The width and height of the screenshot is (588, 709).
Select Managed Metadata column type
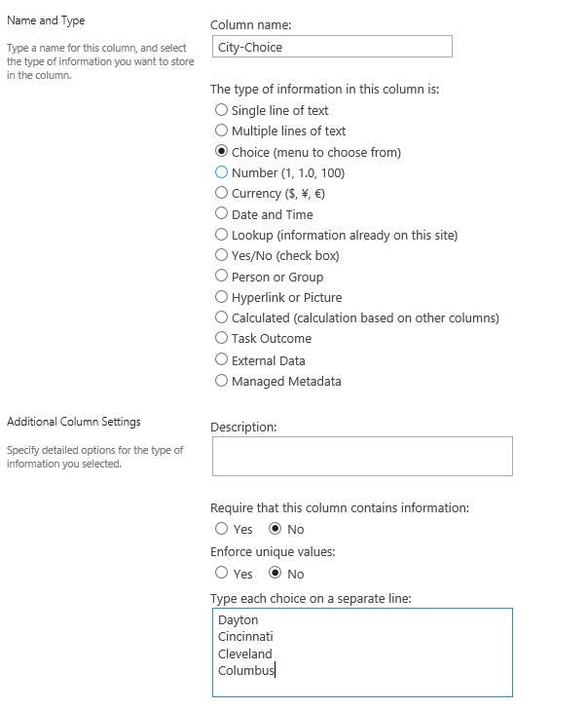pos(222,381)
